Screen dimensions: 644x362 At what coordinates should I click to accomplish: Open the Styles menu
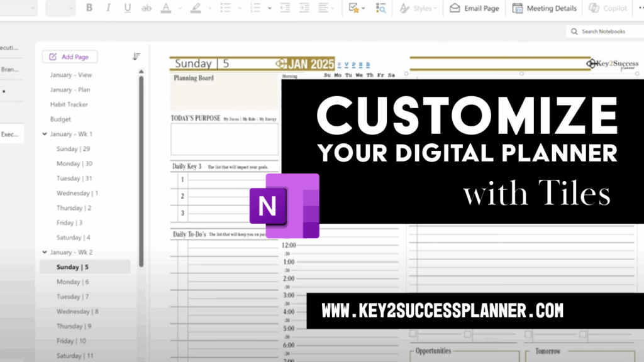417,8
